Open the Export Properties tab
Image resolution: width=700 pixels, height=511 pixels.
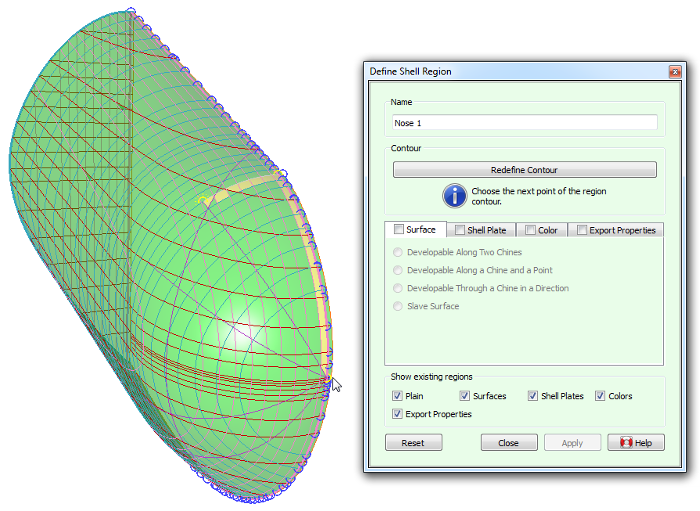coord(622,230)
